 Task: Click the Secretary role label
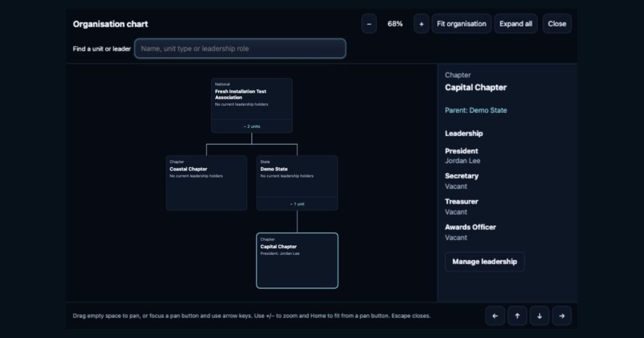(x=462, y=176)
